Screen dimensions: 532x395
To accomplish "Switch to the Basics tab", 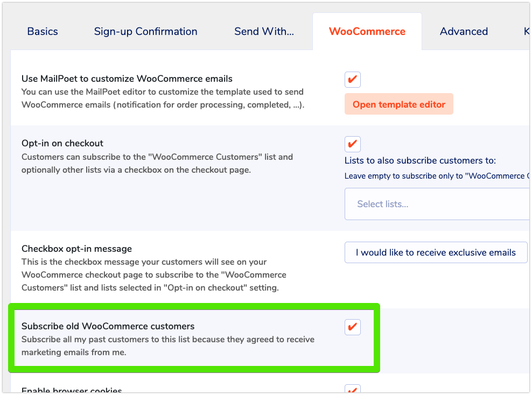I will coord(43,31).
